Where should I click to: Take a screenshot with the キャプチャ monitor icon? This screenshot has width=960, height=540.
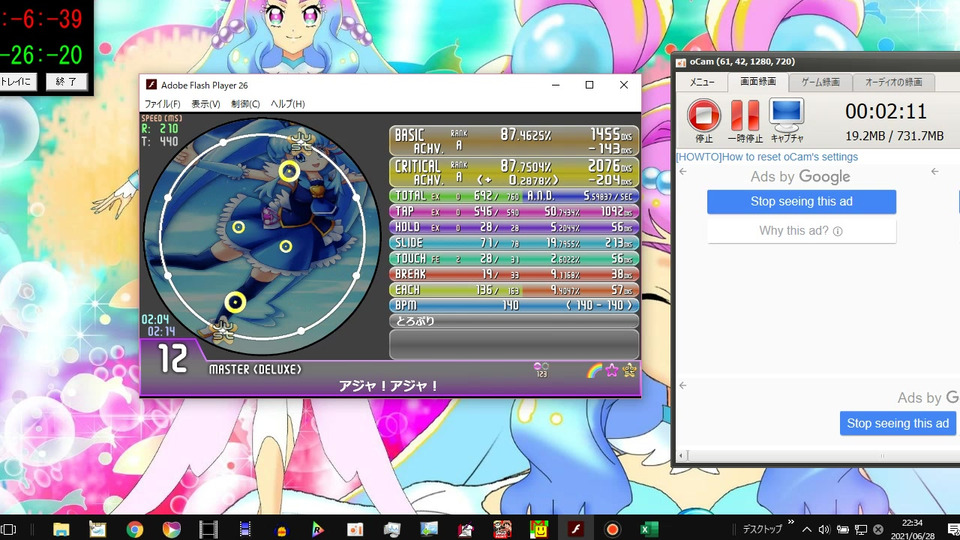pos(787,120)
